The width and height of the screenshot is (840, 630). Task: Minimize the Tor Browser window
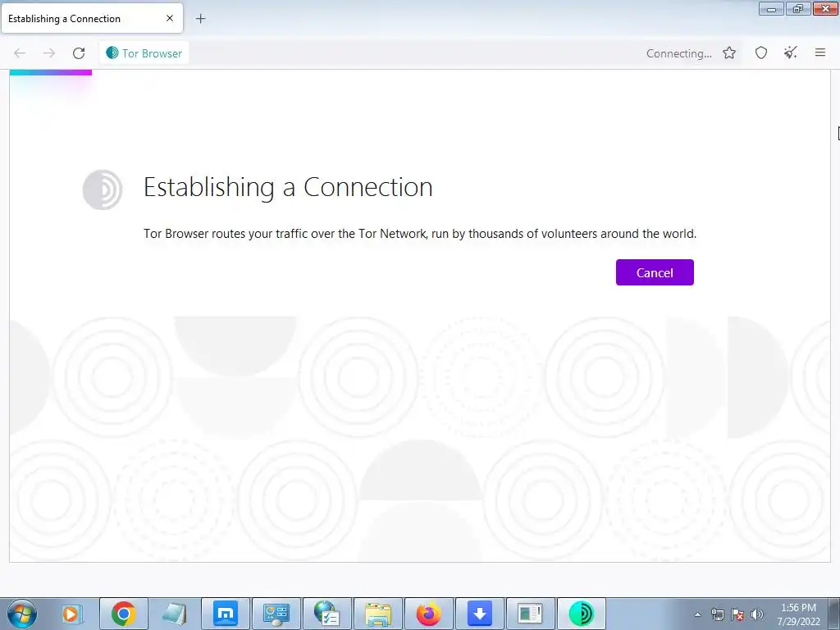(771, 9)
